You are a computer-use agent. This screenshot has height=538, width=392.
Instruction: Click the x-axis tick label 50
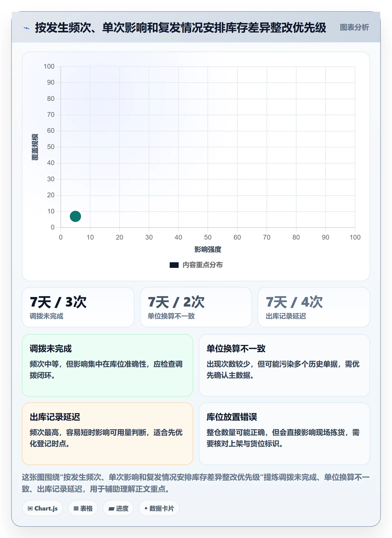(208, 237)
